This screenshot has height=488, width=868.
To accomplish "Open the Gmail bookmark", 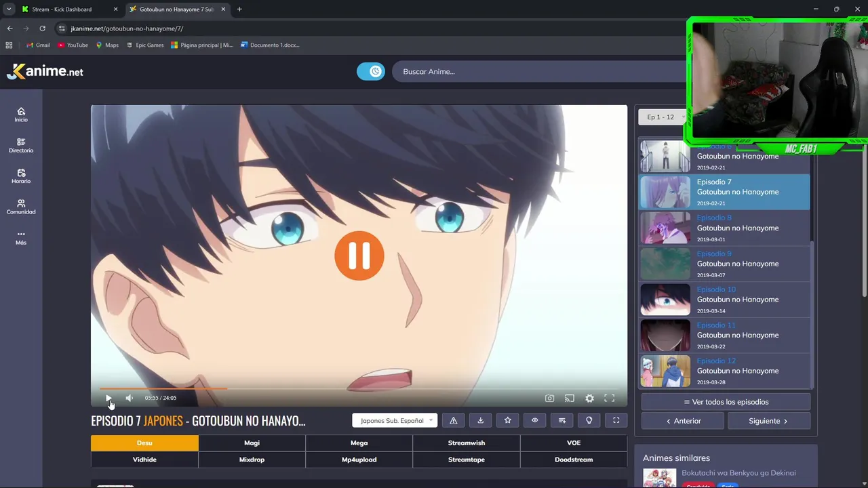I will point(38,45).
